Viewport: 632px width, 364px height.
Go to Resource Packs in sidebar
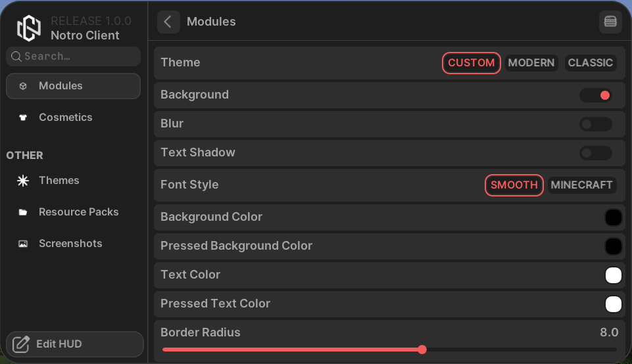(78, 212)
